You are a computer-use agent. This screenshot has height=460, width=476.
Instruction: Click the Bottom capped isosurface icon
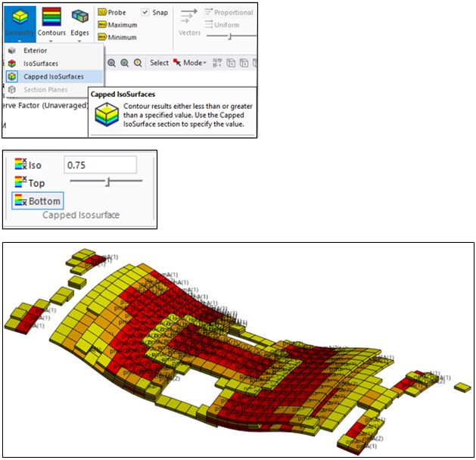[x=21, y=200]
